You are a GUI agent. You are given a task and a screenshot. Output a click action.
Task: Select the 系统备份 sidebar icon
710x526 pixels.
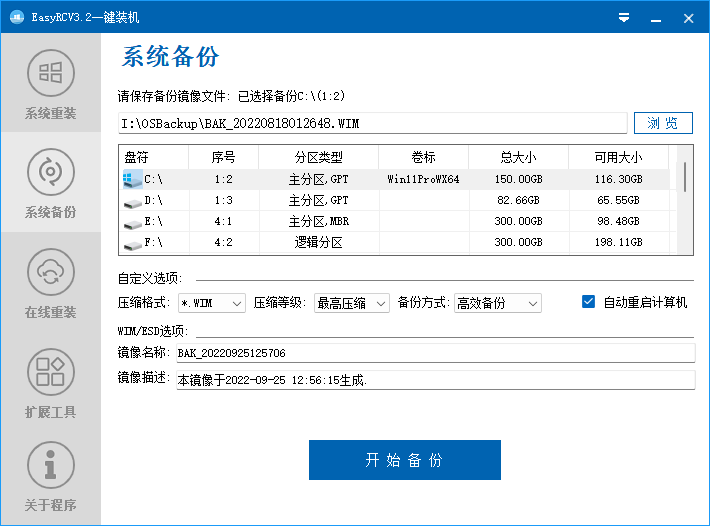pyautogui.click(x=50, y=173)
